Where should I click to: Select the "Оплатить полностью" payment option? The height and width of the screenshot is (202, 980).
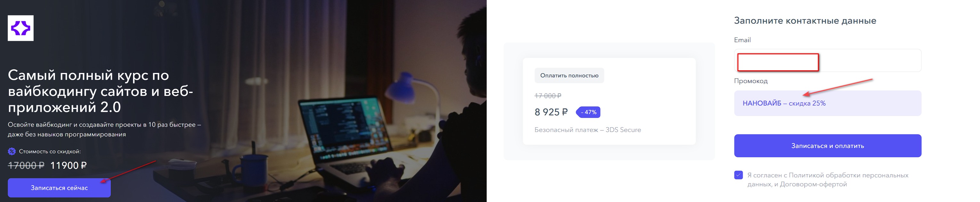[x=569, y=75]
